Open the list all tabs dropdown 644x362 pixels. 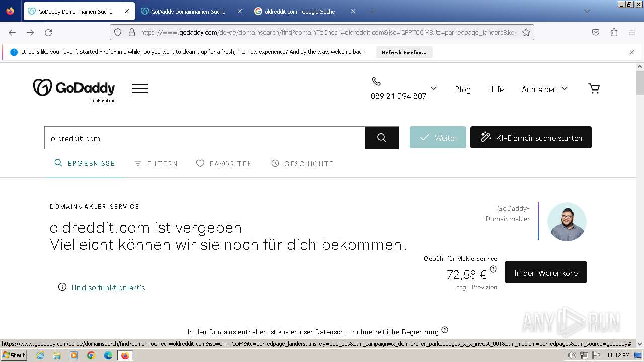[587, 11]
